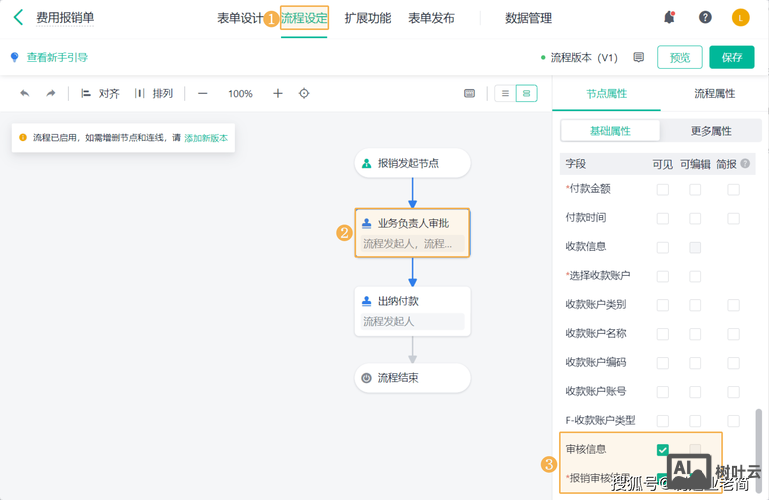Switch to the flowchart view icon
Screen dimensions: 769x500
pos(527,93)
